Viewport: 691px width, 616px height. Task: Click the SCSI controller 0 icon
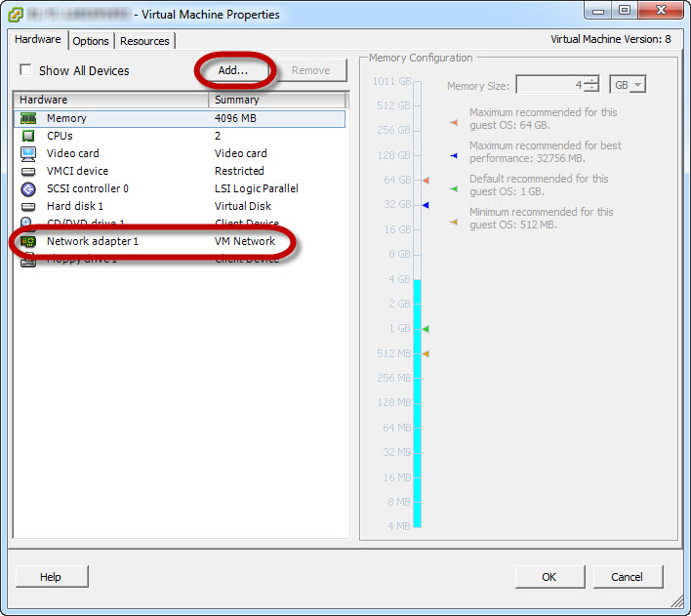point(28,188)
